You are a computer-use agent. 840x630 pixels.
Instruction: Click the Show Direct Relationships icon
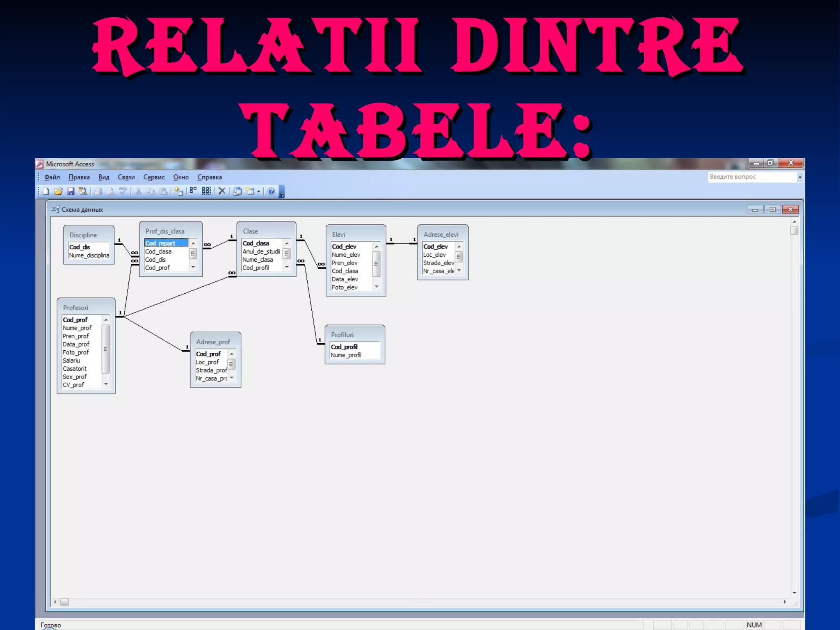[x=193, y=191]
